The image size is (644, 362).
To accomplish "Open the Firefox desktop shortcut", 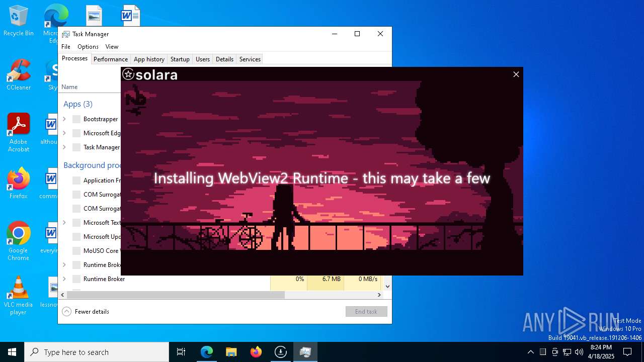I will [19, 184].
